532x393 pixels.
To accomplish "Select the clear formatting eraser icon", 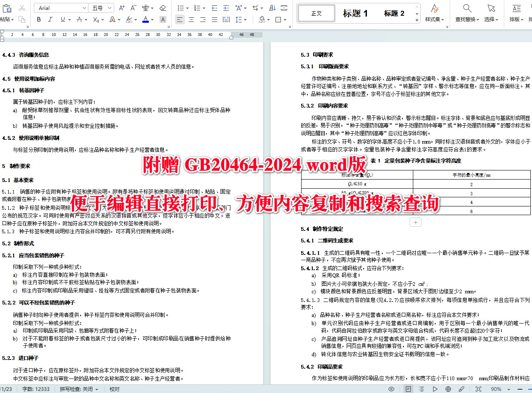I will click(x=163, y=7).
